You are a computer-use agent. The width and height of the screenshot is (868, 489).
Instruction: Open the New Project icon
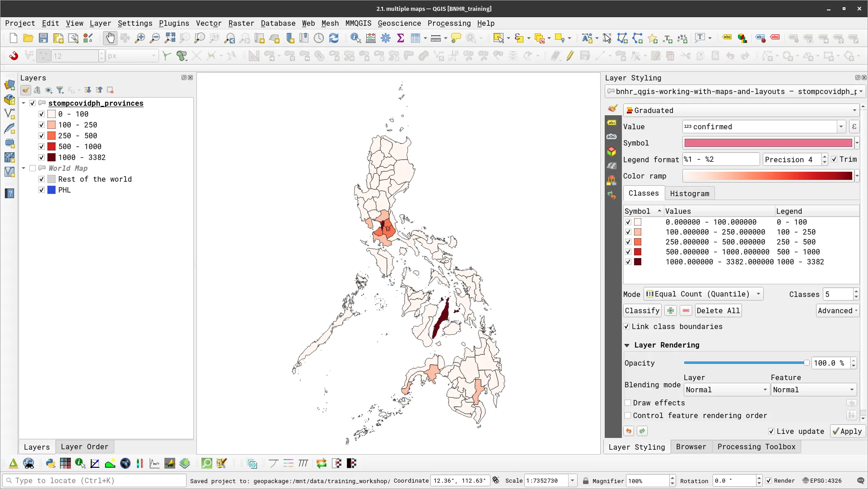click(x=13, y=38)
